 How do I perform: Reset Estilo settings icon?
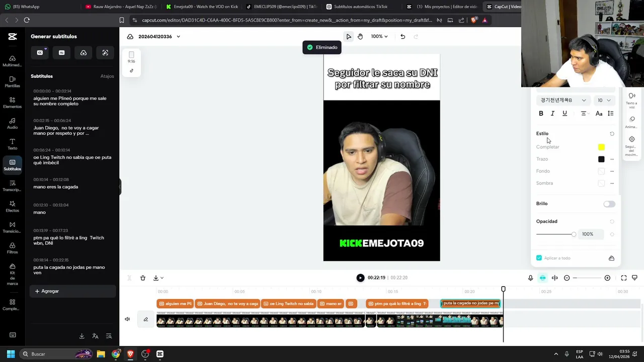(x=612, y=134)
